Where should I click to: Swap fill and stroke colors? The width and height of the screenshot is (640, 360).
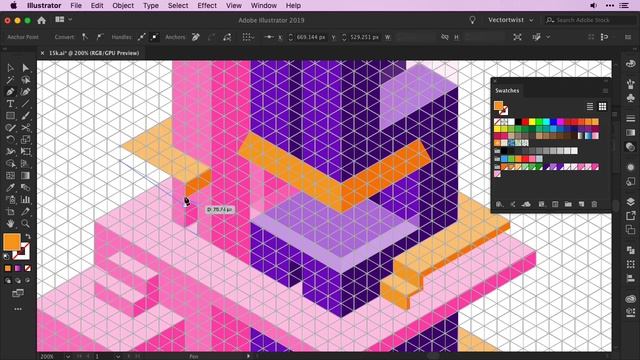(x=28, y=236)
